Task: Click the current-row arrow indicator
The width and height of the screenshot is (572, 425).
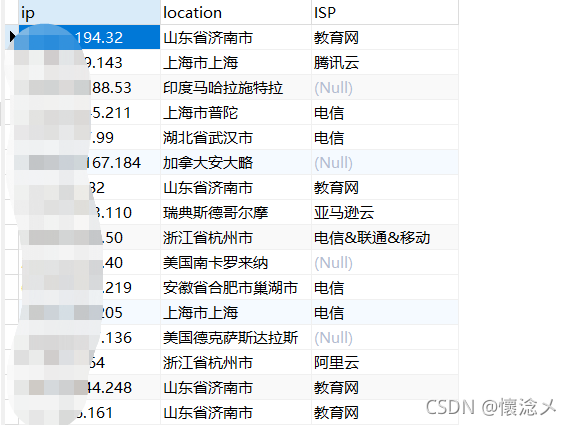Action: [12, 37]
